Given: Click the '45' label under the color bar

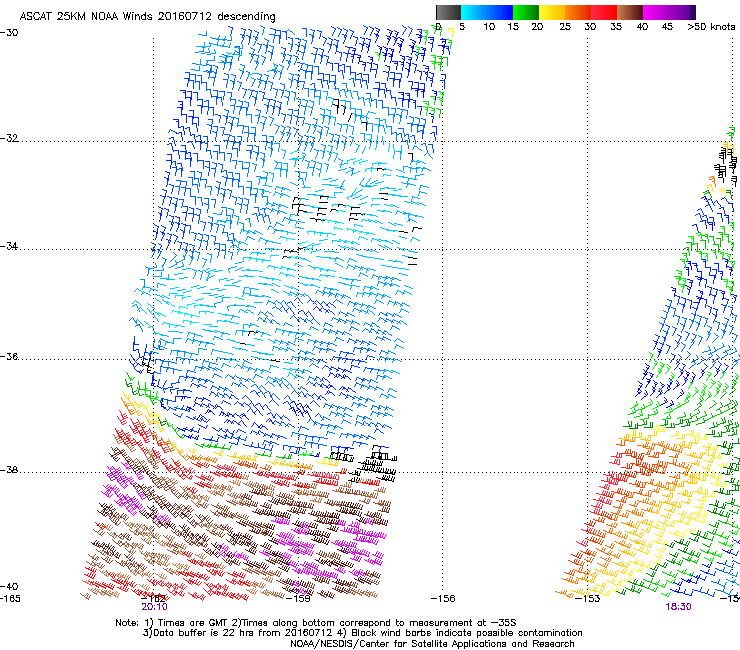Looking at the screenshot, I should click(667, 26).
